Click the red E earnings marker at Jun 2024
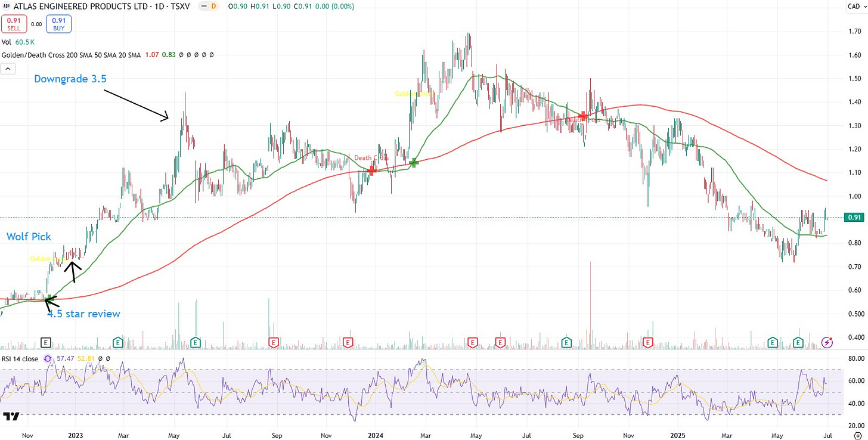 [500, 342]
